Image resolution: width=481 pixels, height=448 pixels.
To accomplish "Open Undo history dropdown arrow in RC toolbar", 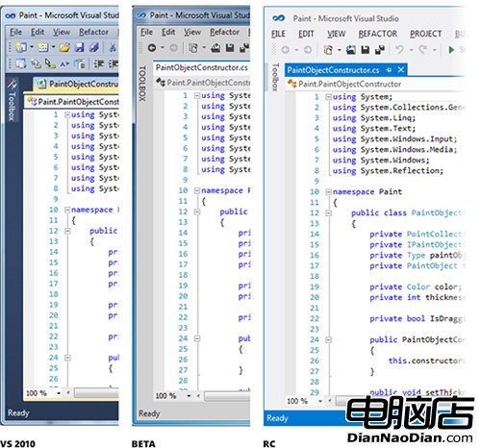I will tap(412, 50).
